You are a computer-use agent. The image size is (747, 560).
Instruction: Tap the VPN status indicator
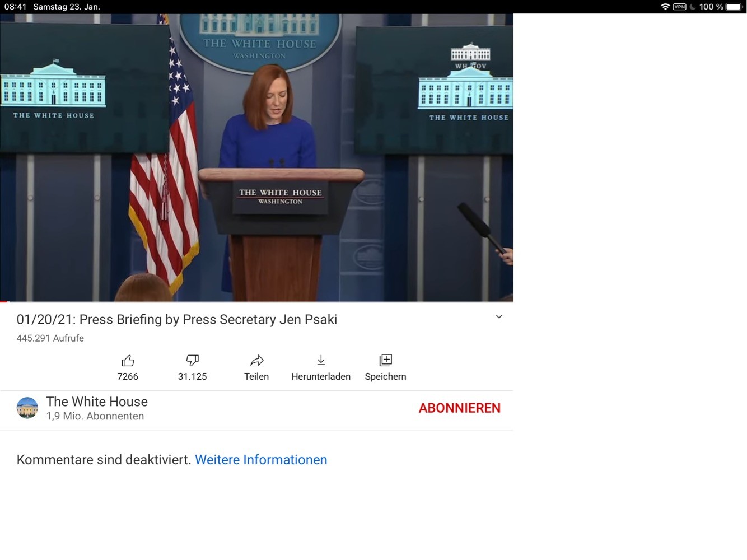(x=680, y=7)
